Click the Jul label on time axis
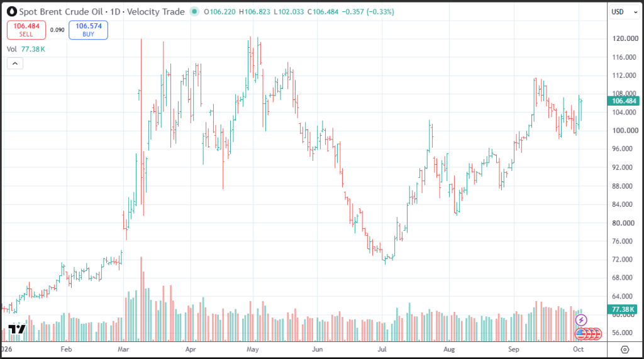644x359 pixels. pos(382,350)
